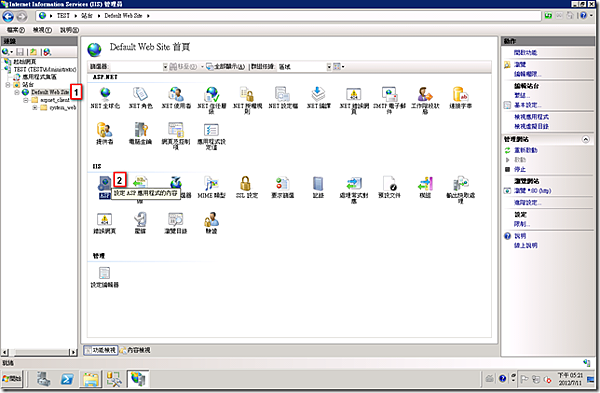Open Windows Explorer folder on taskbar

coord(91,379)
